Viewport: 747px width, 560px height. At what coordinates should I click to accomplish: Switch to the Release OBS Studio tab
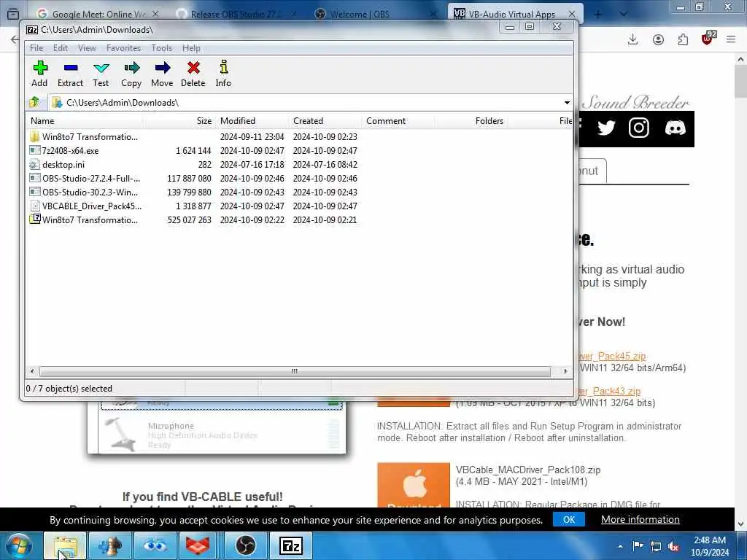236,14
